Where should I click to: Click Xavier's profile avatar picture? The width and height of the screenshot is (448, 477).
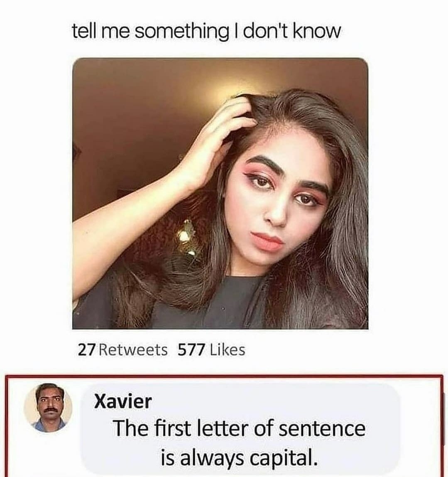click(x=48, y=407)
